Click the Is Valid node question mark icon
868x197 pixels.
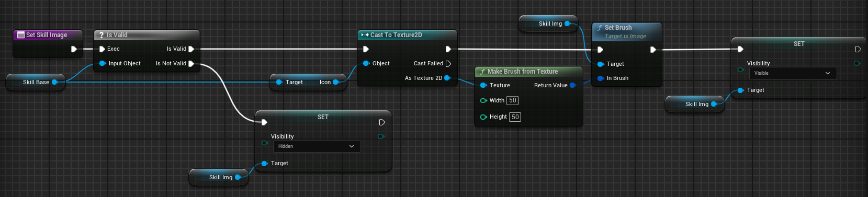click(x=102, y=35)
